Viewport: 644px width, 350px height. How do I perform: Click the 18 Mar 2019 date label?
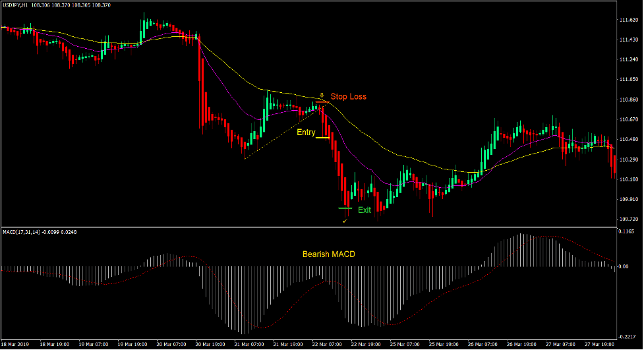point(16,344)
